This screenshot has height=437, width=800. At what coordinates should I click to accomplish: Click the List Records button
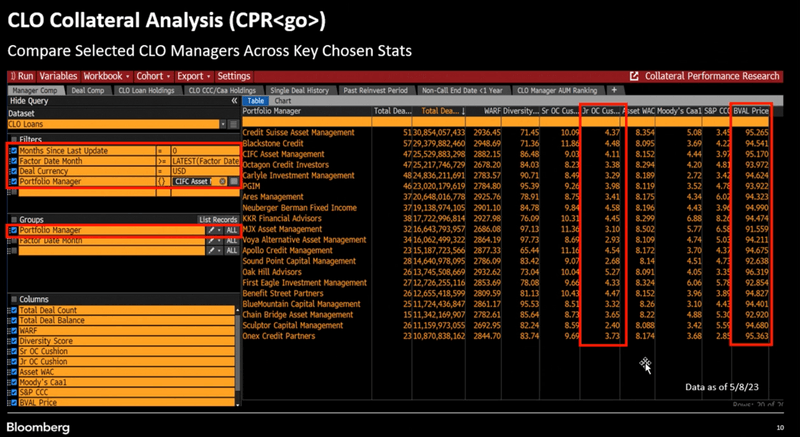click(218, 218)
